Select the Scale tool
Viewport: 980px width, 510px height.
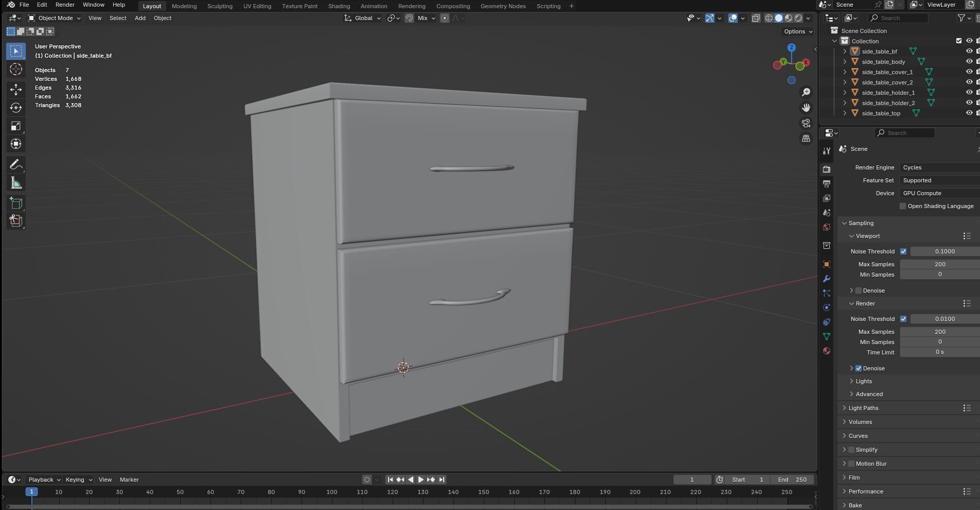(x=16, y=126)
